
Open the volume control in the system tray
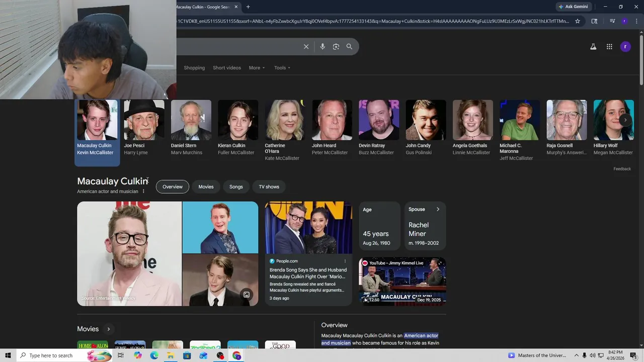tap(592, 355)
